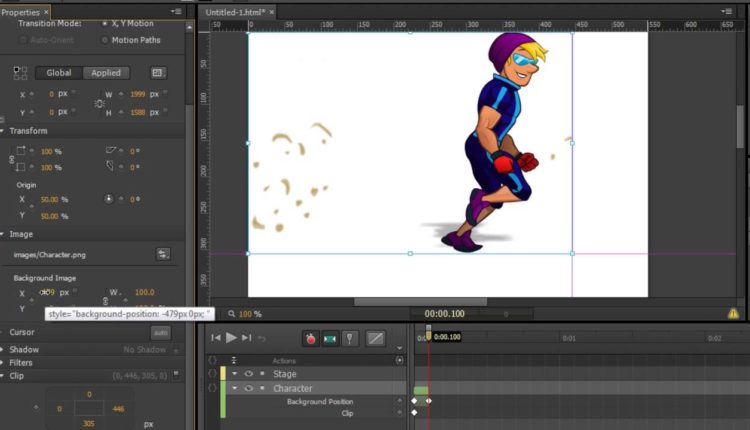Click the skew X icon
The image size is (750, 430).
(110, 151)
